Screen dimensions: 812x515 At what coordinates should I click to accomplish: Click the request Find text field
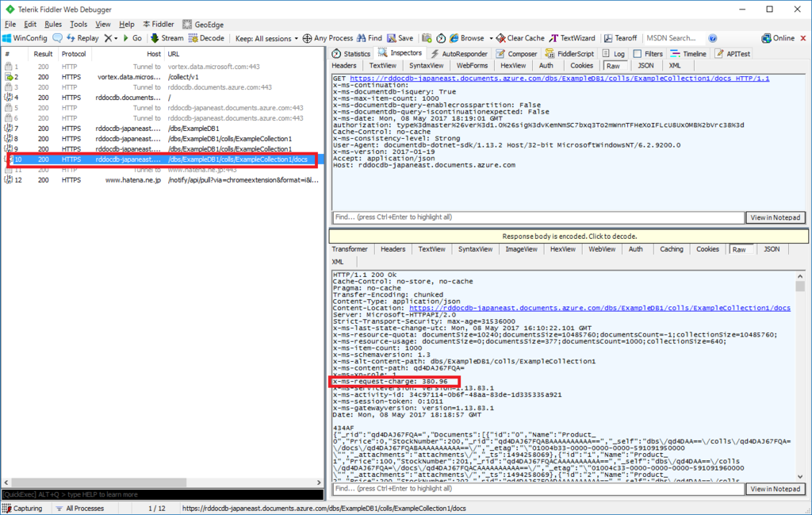pyautogui.click(x=538, y=217)
